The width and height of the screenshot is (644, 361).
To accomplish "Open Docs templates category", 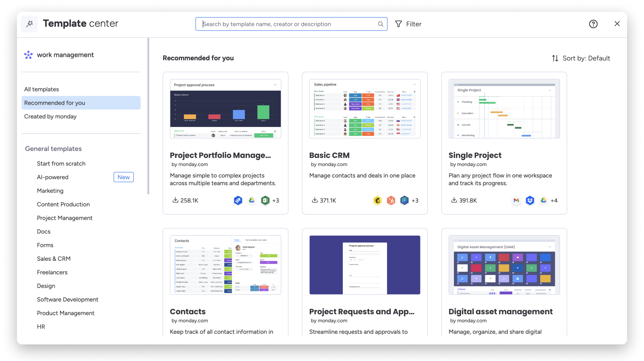I will 44,231.
